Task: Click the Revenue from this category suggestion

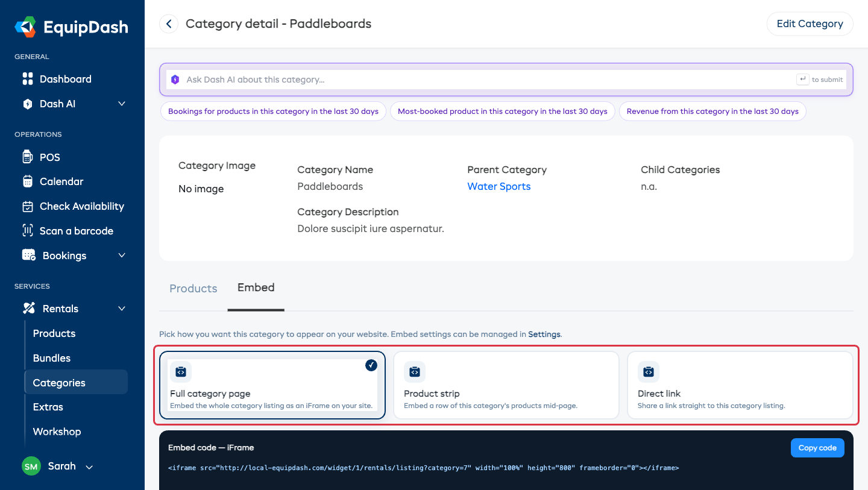Action: [712, 112]
